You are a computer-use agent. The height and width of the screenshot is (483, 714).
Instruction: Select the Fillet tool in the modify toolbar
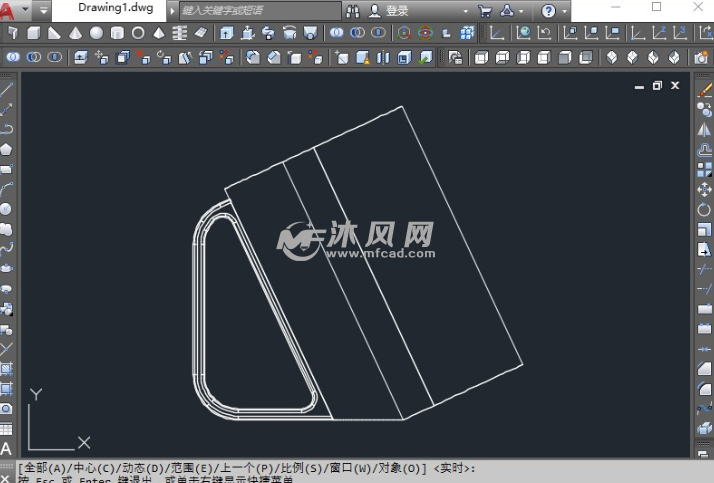704,388
